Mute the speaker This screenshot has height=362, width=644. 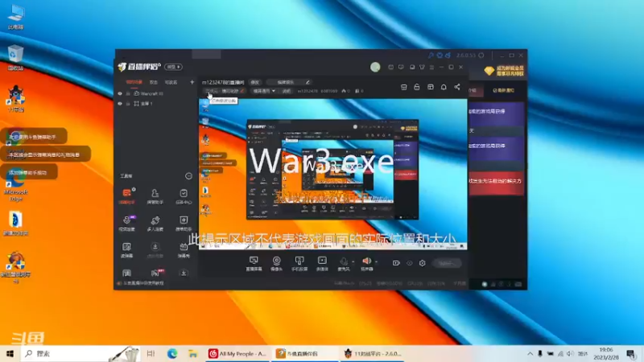(367, 263)
